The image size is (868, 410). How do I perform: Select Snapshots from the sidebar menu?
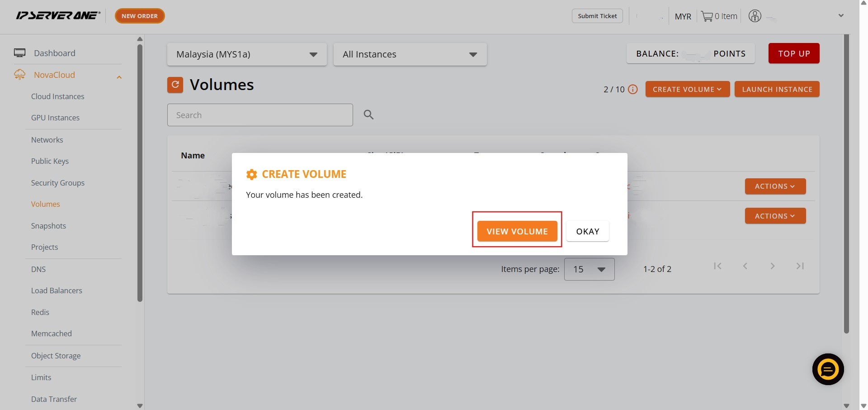point(48,226)
